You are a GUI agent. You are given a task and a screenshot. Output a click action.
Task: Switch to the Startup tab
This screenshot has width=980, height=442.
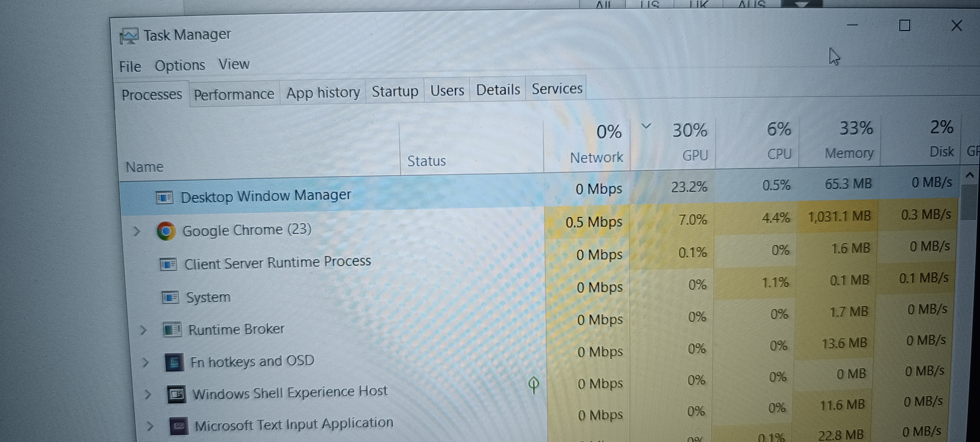pyautogui.click(x=394, y=91)
